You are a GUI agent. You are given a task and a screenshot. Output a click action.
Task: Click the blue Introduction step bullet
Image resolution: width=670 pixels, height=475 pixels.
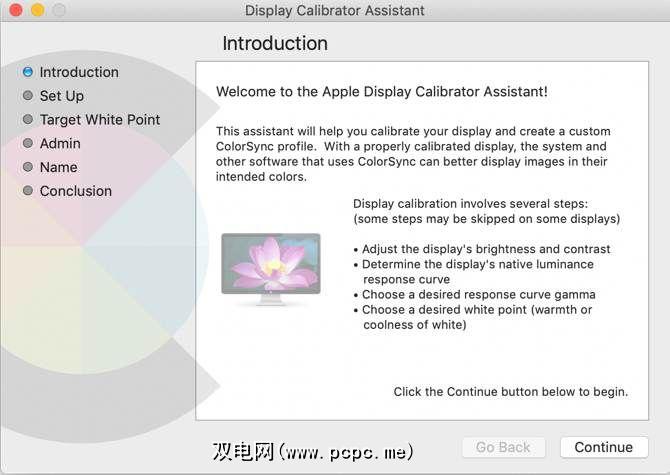click(x=28, y=72)
